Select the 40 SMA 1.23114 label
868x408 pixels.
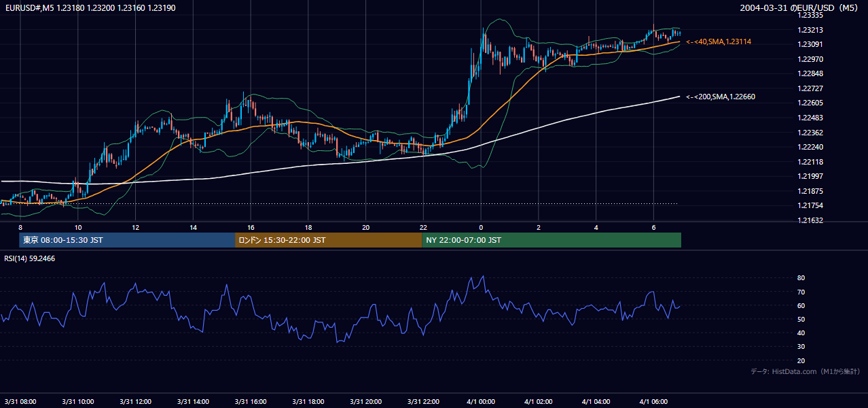tap(719, 41)
